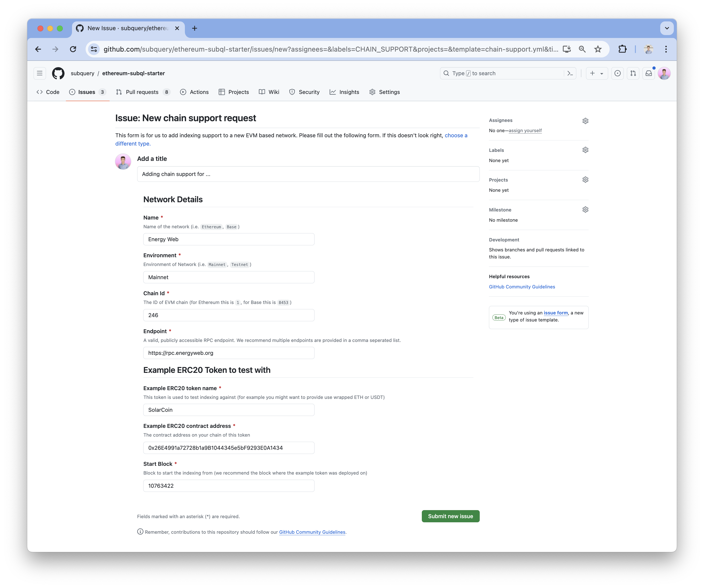
Task: Open the Chrome three-dot menu
Action: [666, 49]
